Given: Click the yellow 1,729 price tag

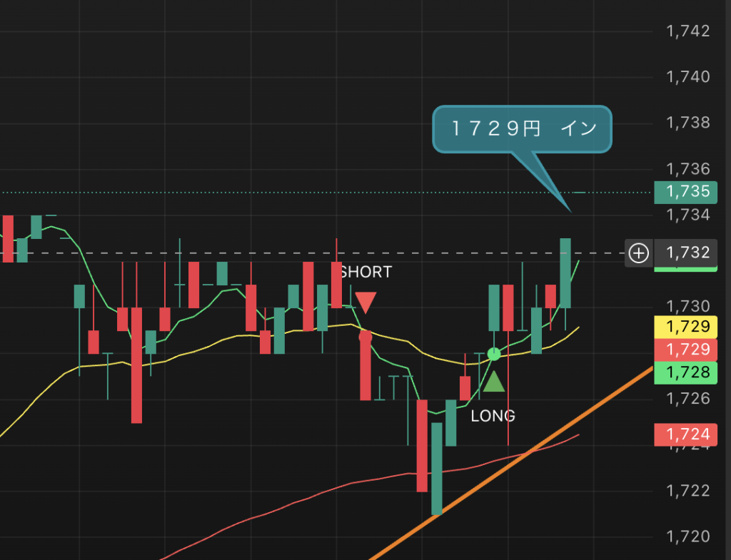Looking at the screenshot, I should coord(685,327).
